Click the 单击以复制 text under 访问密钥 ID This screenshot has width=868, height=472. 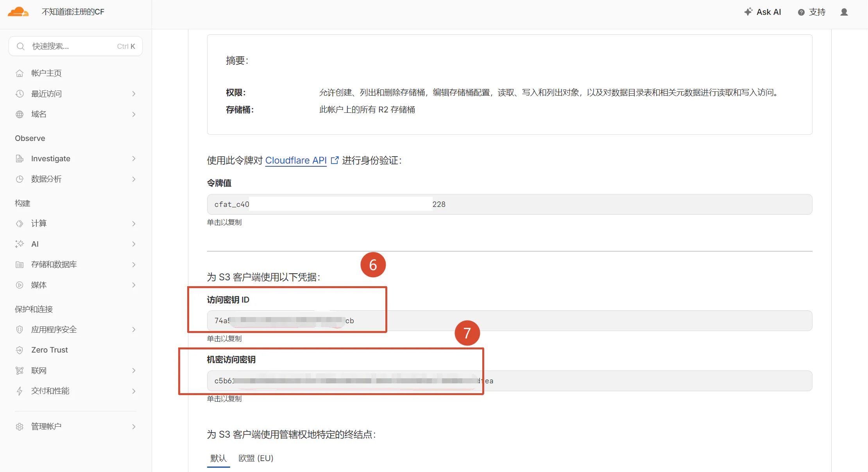[224, 338]
